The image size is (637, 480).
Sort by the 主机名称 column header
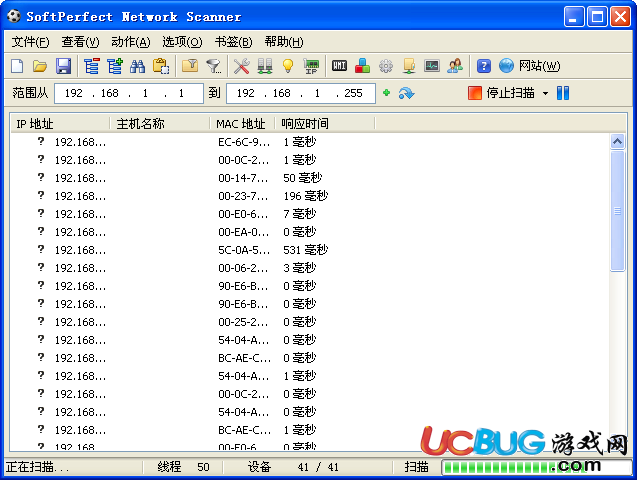click(x=160, y=123)
